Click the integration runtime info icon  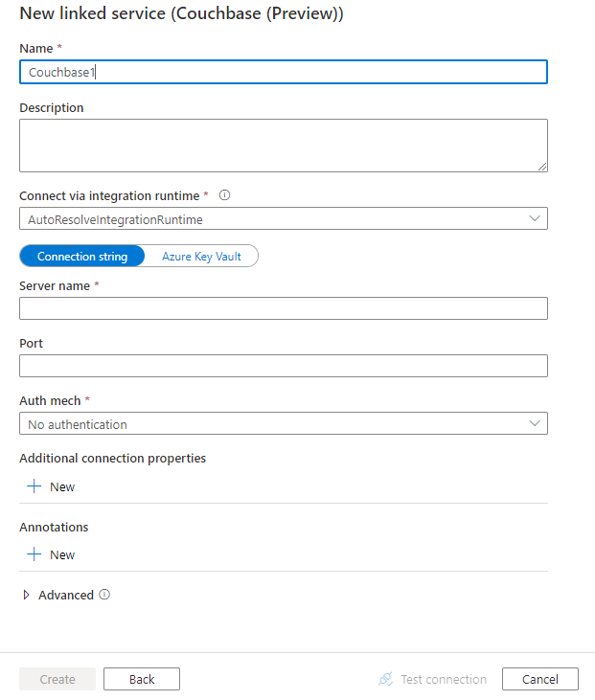tap(225, 195)
